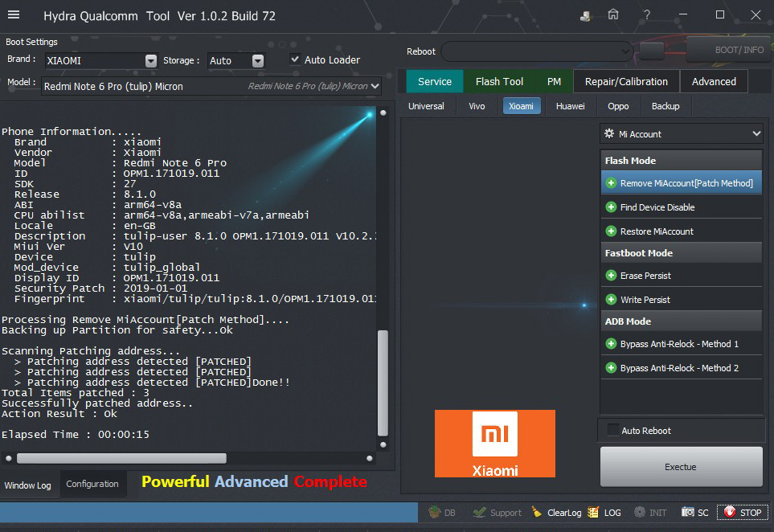Click the Support icon in status bar
774x532 pixels.
480,512
